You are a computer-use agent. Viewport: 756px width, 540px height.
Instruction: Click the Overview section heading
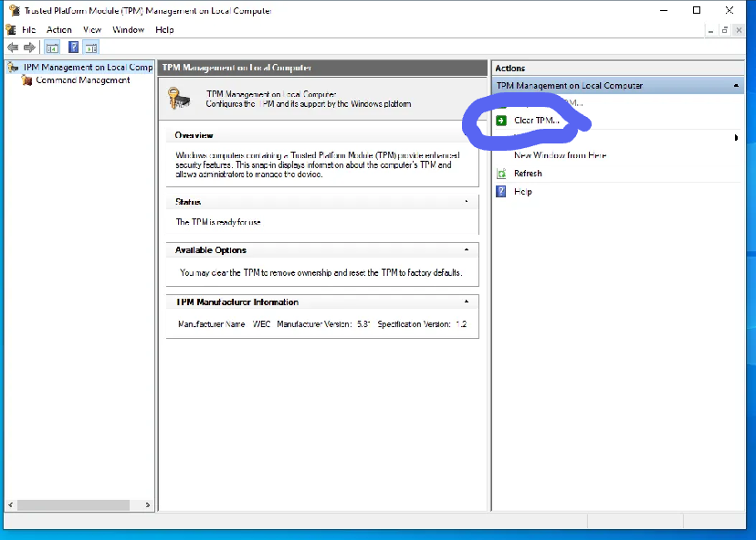[x=194, y=135]
